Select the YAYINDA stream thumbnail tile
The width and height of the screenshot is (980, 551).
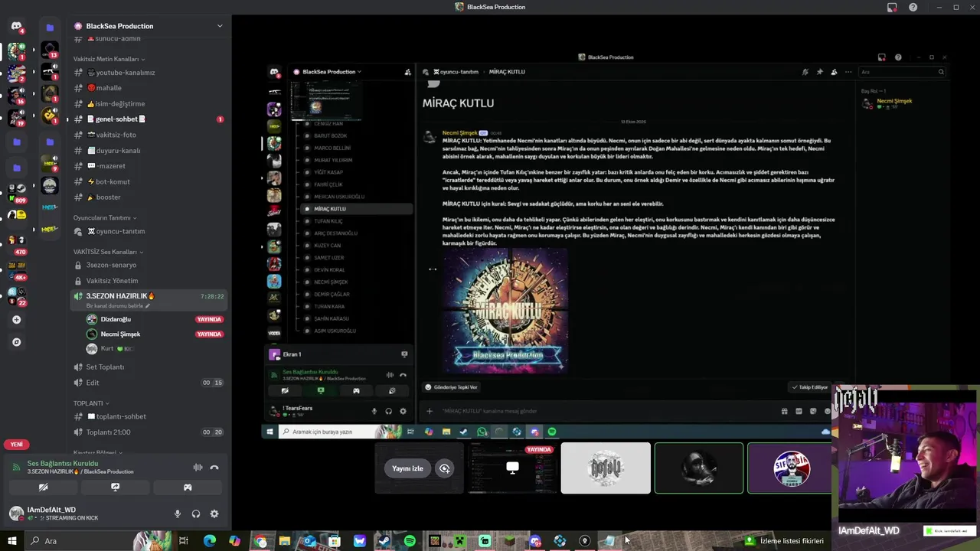(x=512, y=468)
